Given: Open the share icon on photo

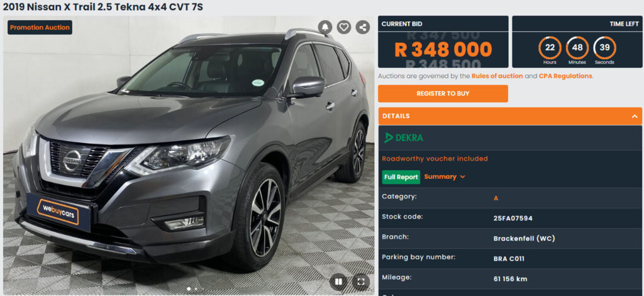Looking at the screenshot, I should tap(362, 28).
